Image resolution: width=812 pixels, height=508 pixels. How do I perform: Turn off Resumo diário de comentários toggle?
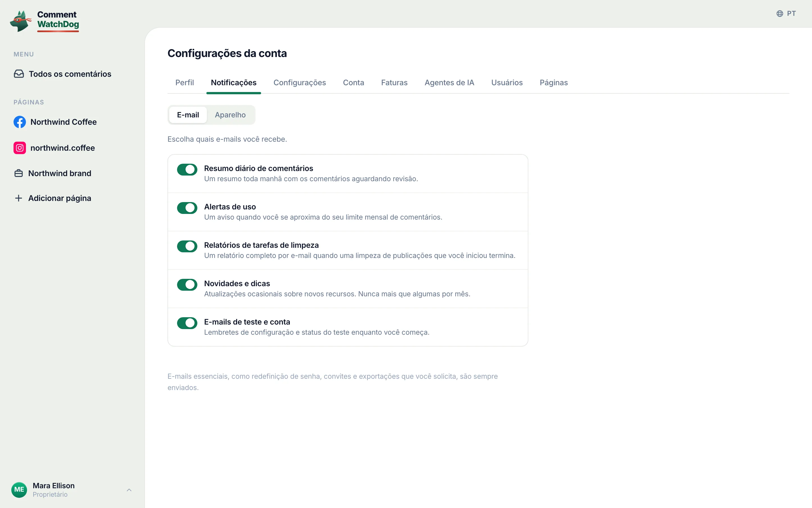(x=187, y=170)
